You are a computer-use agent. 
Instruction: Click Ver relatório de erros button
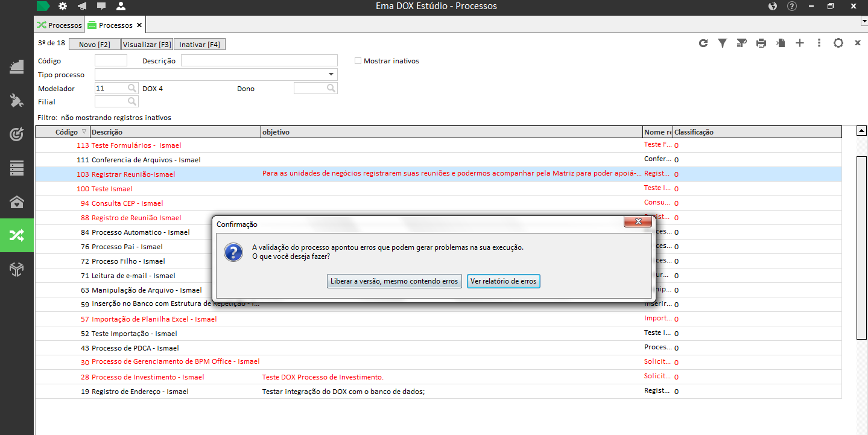coord(503,281)
